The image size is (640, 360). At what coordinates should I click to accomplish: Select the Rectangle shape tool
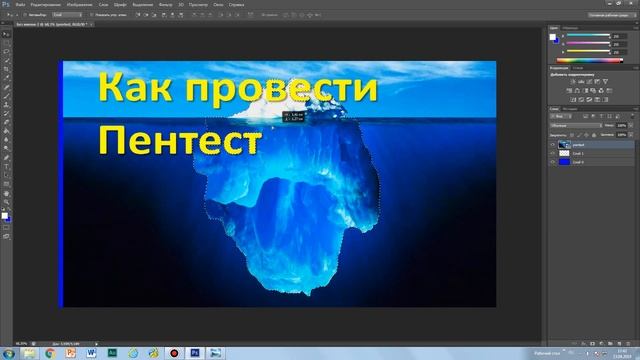point(6,184)
